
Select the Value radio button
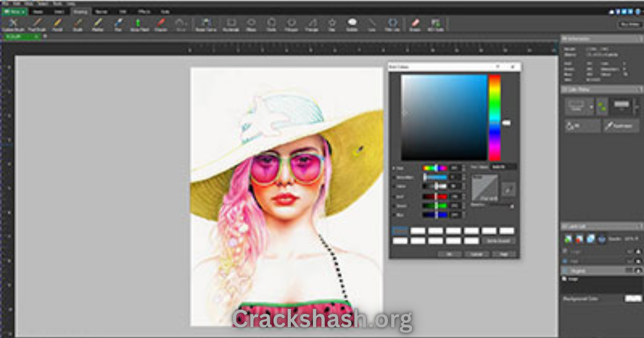tap(394, 186)
